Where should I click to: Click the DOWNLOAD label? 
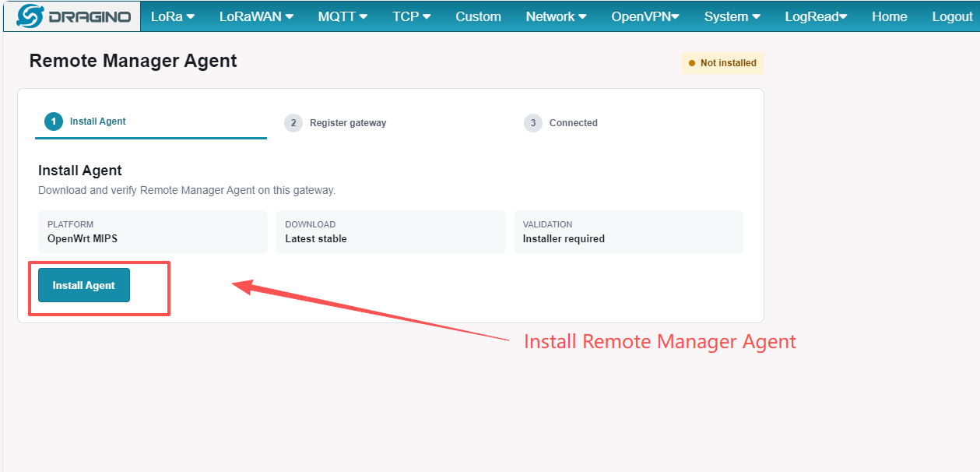[311, 224]
